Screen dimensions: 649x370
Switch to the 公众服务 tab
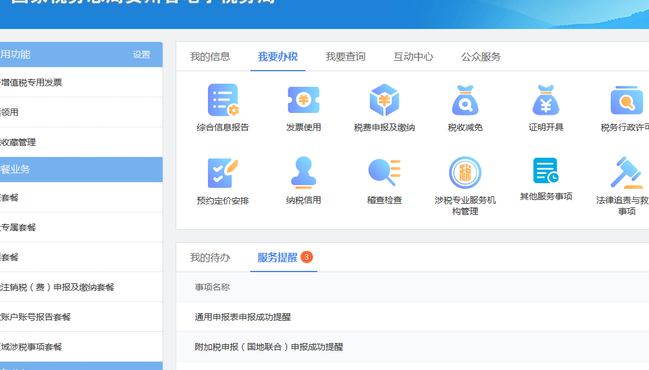point(481,57)
